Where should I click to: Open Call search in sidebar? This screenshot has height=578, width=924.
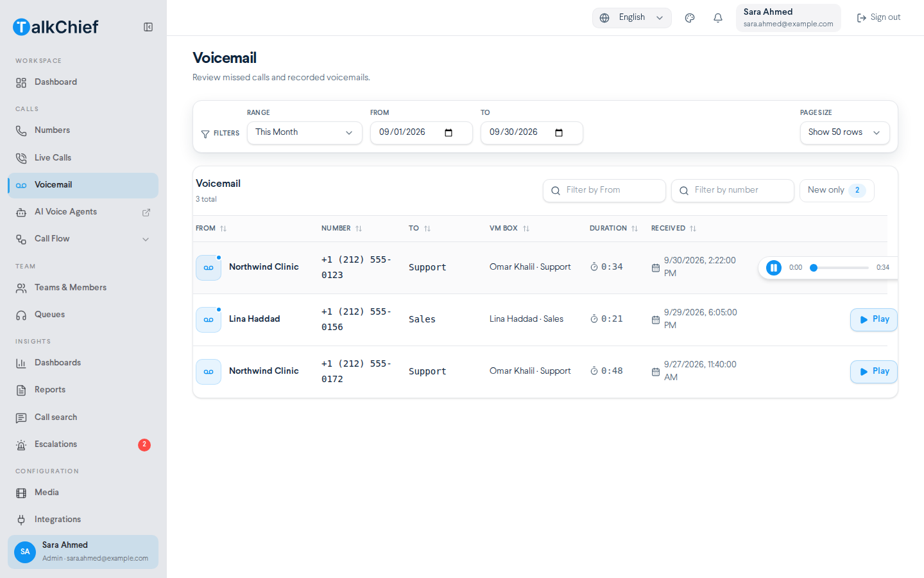[x=83, y=417]
